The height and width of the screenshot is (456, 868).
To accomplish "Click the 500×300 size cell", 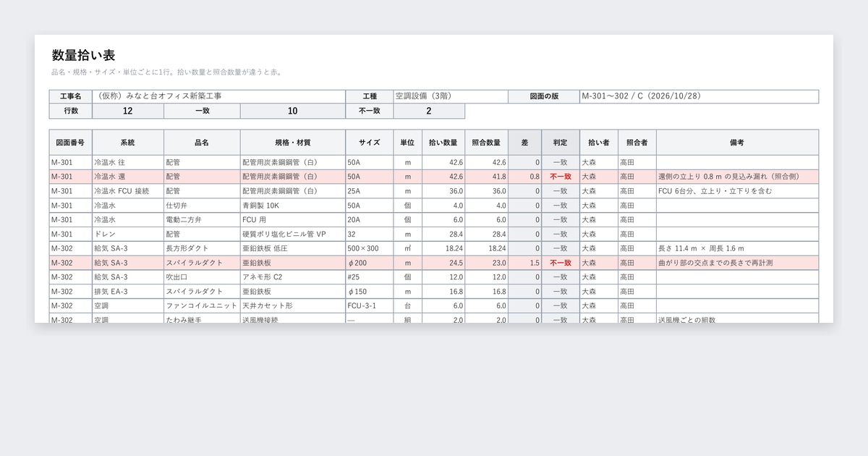I will [x=370, y=248].
